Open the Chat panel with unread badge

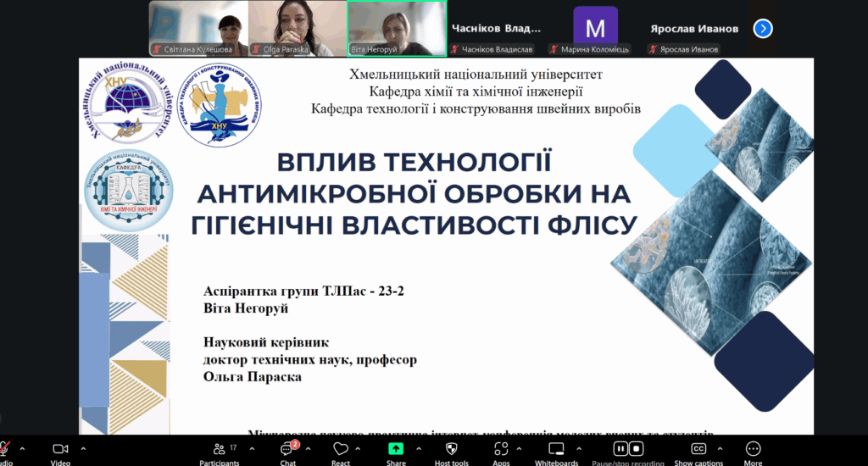(x=288, y=449)
